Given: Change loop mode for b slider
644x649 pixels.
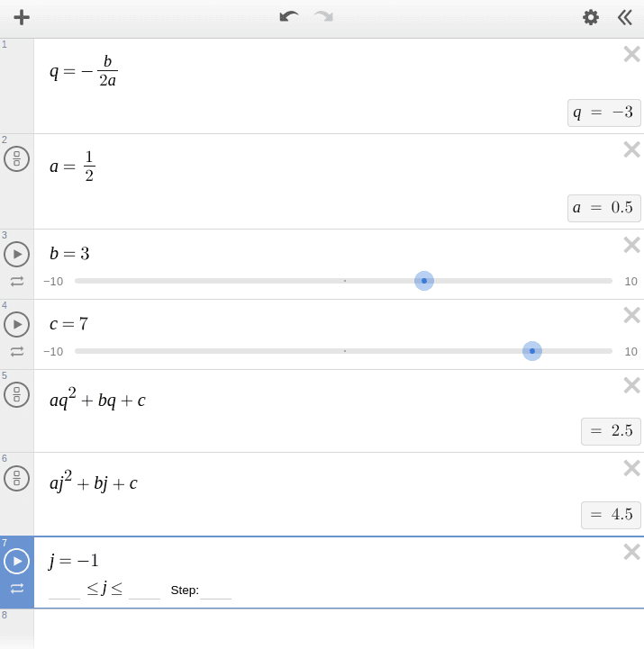Looking at the screenshot, I should point(17,281).
